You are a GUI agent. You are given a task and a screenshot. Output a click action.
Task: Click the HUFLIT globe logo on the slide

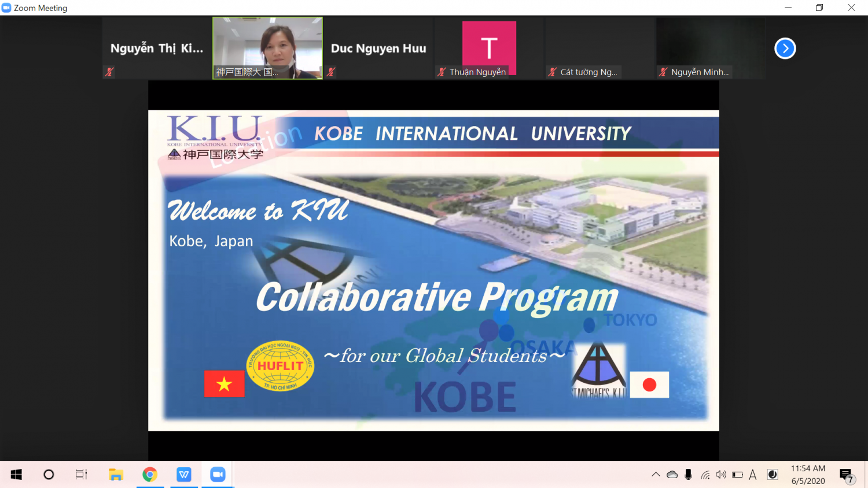coord(281,366)
